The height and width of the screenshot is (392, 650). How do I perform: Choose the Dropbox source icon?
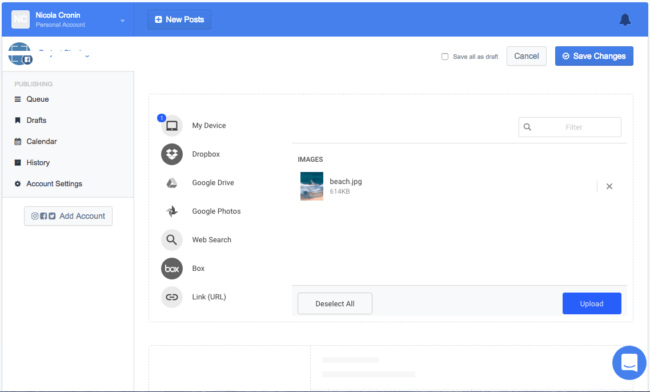click(172, 154)
